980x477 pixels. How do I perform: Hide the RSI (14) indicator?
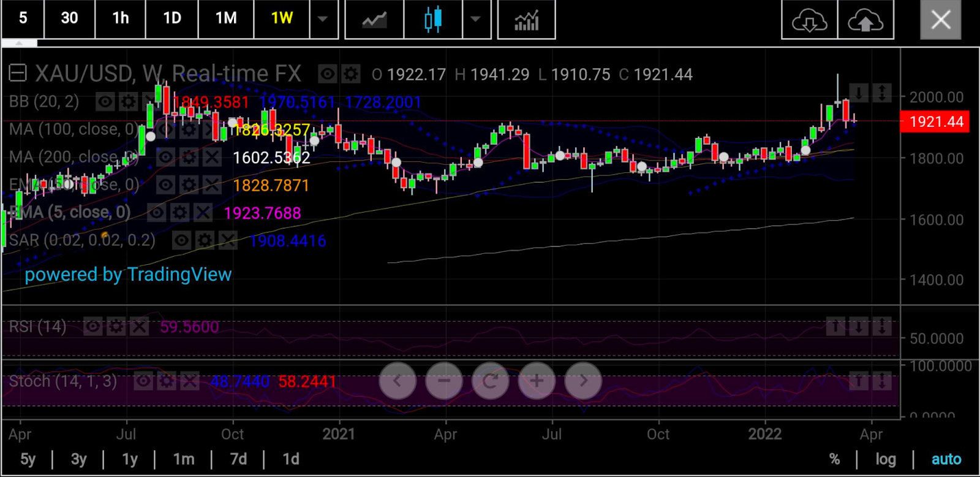coord(92,327)
